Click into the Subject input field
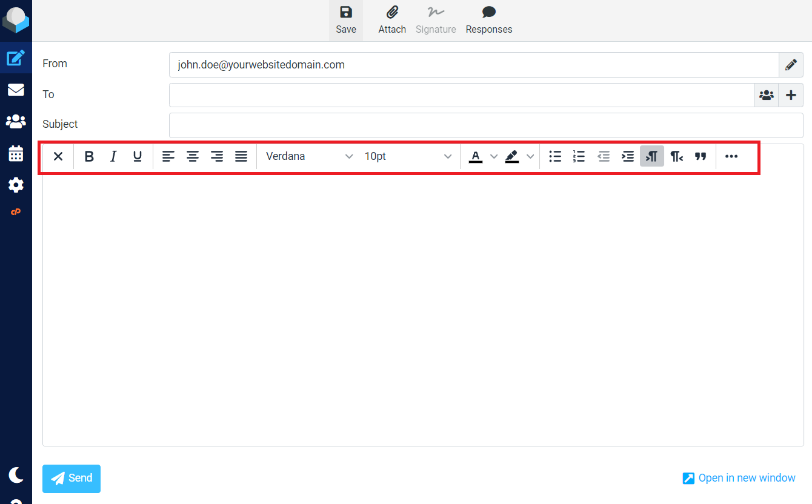812x504 pixels. click(x=485, y=125)
